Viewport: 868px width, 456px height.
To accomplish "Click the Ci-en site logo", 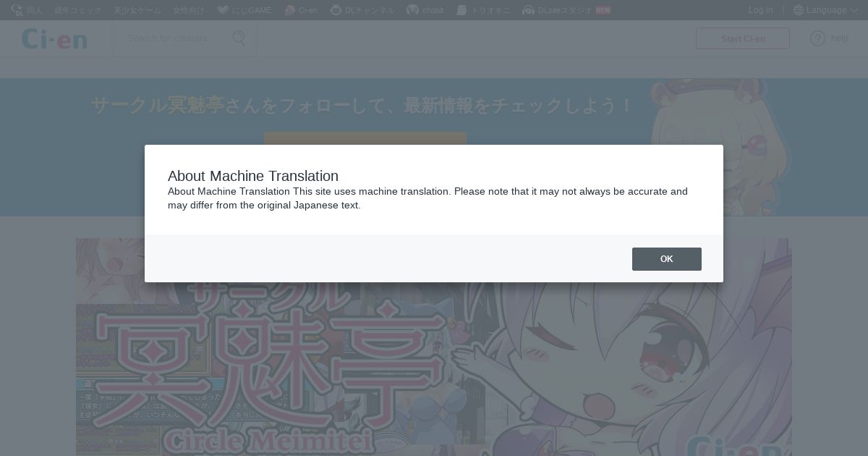I will (54, 38).
